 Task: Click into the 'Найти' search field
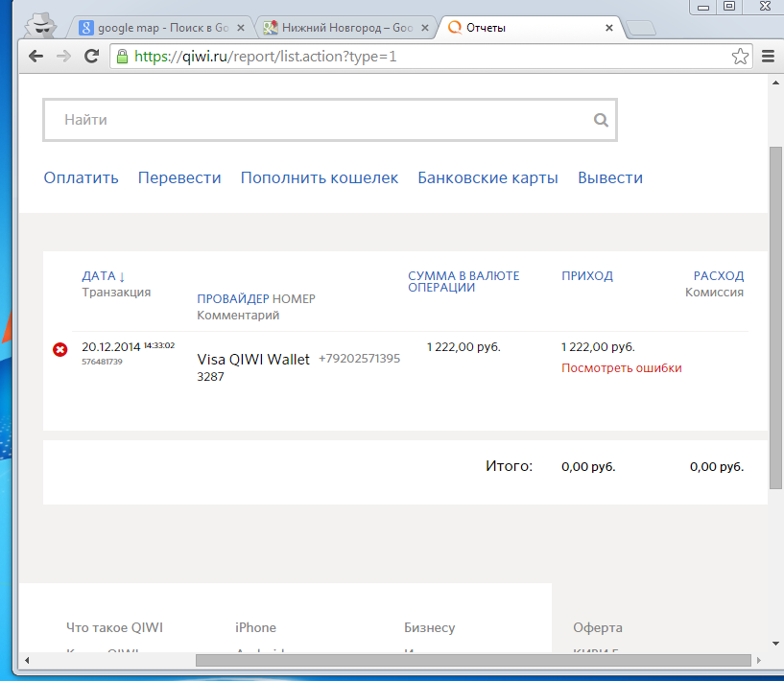point(330,120)
